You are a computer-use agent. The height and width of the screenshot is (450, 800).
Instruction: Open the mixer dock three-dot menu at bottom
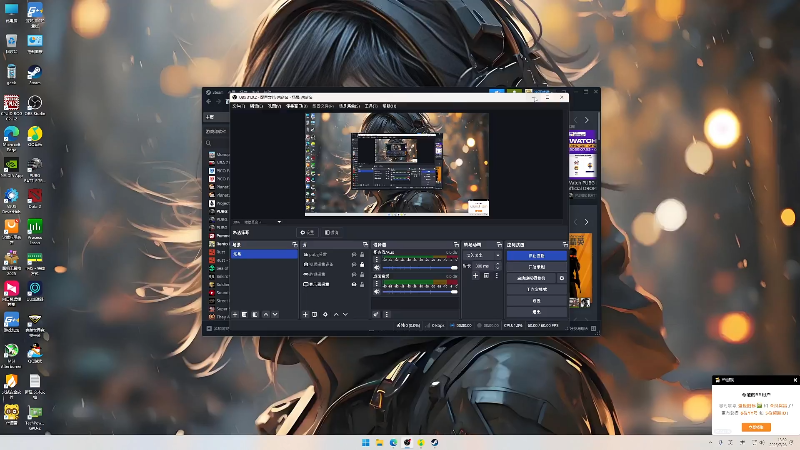click(386, 314)
